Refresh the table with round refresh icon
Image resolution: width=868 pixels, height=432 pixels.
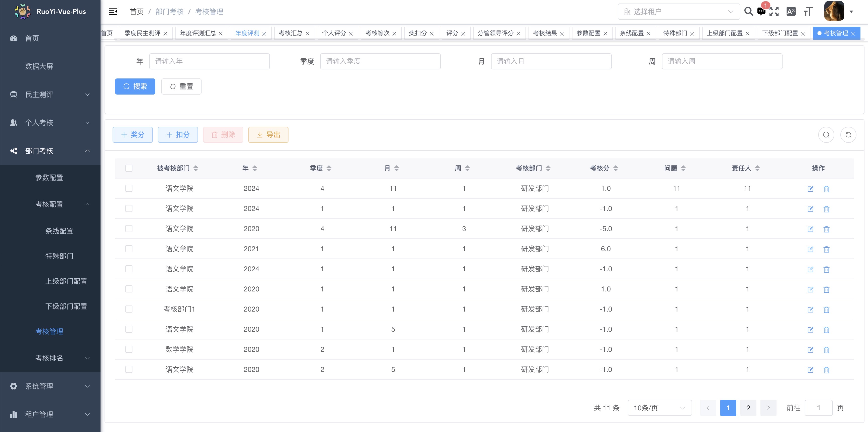tap(848, 135)
